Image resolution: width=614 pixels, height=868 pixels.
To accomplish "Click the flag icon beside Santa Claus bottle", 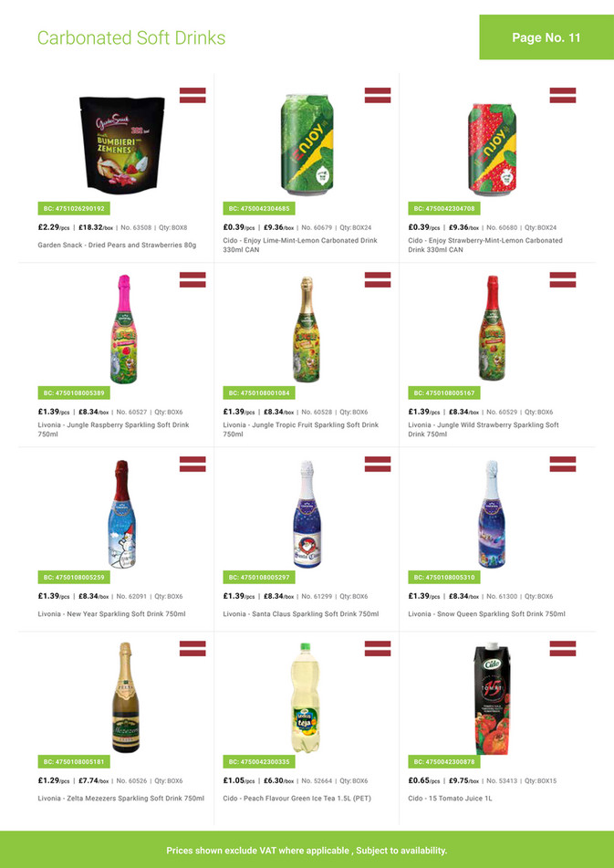I will (378, 464).
